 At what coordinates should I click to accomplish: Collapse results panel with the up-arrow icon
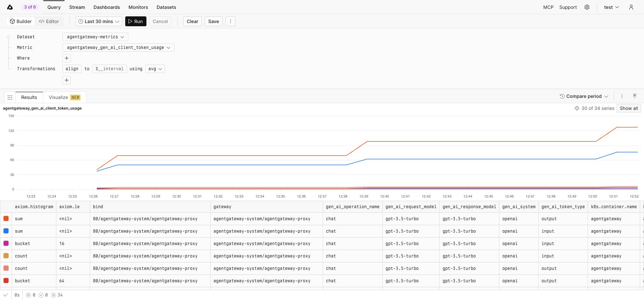(x=635, y=96)
